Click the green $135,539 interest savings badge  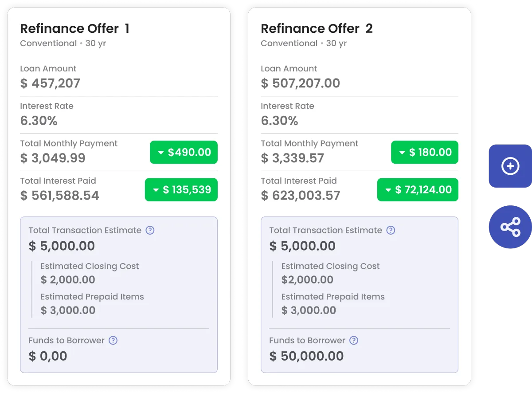point(181,190)
